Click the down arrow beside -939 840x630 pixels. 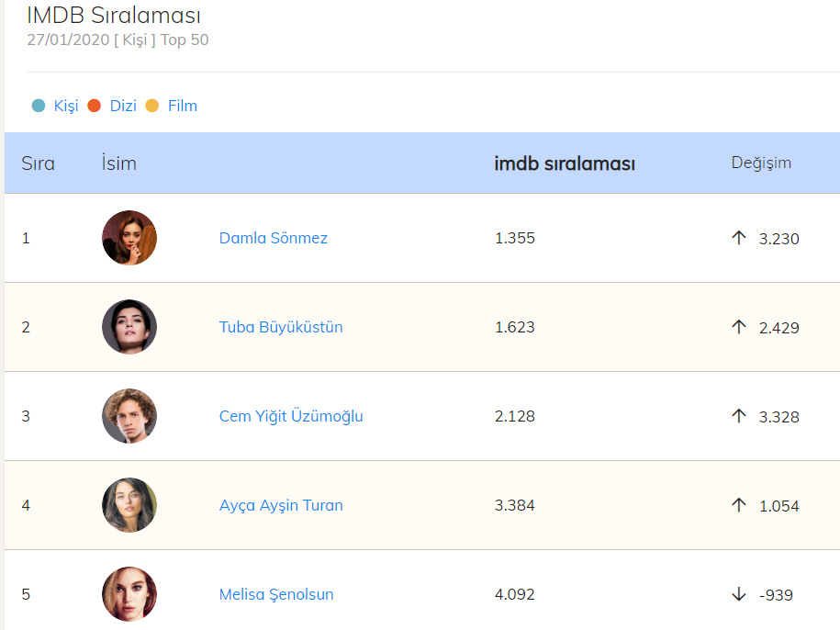point(739,594)
